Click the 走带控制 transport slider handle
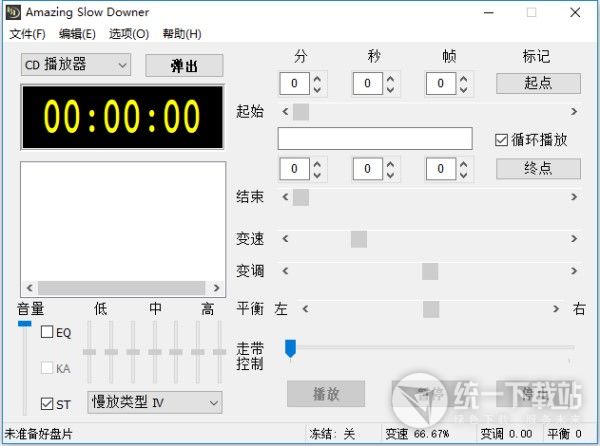This screenshot has height=446, width=600. point(290,348)
